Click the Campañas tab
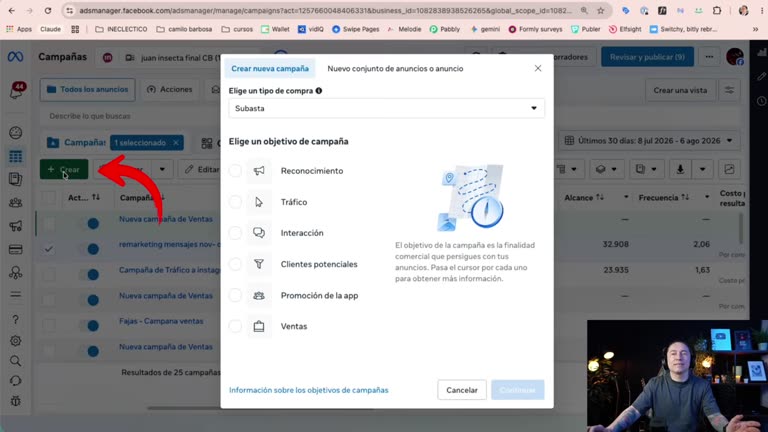The image size is (768, 432). (76, 143)
